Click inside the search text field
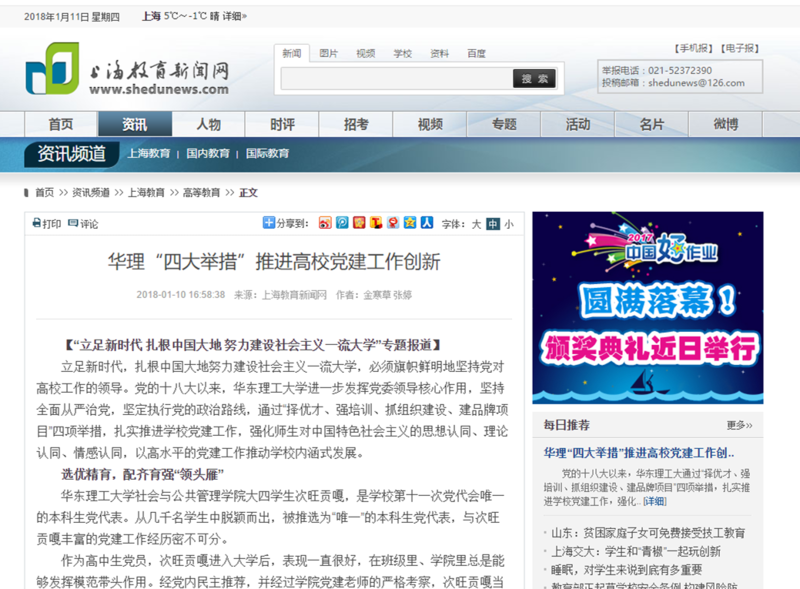 395,79
